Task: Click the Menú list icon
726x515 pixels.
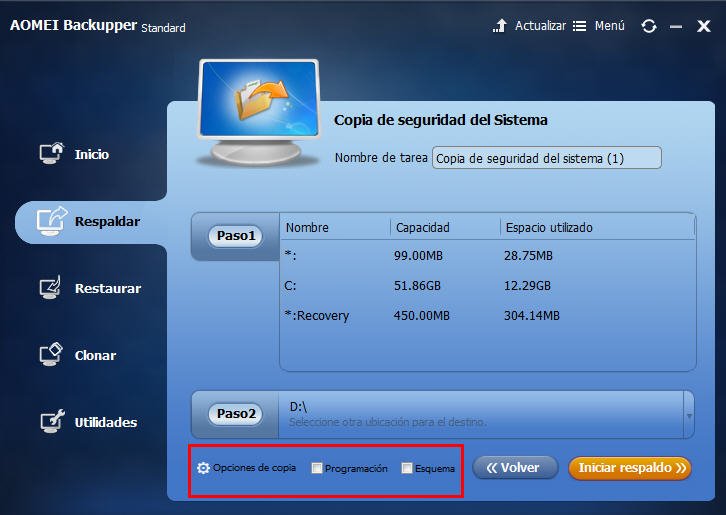Action: click(x=579, y=26)
